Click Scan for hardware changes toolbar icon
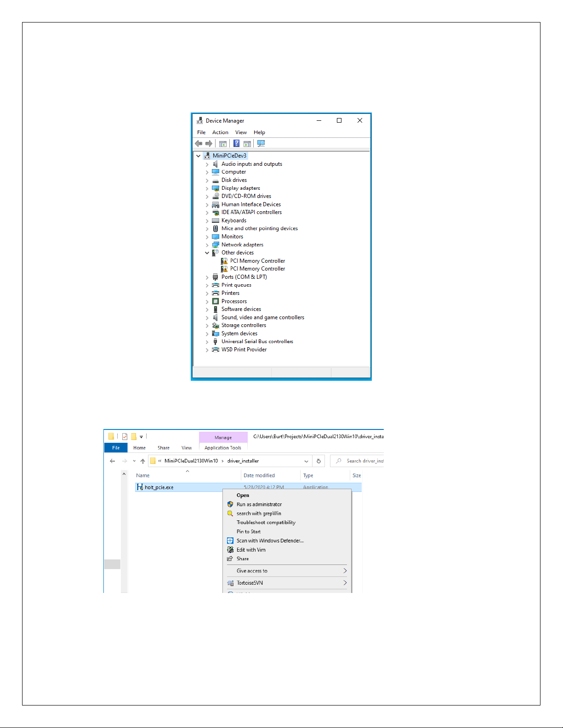The width and height of the screenshot is (563, 728). click(261, 143)
